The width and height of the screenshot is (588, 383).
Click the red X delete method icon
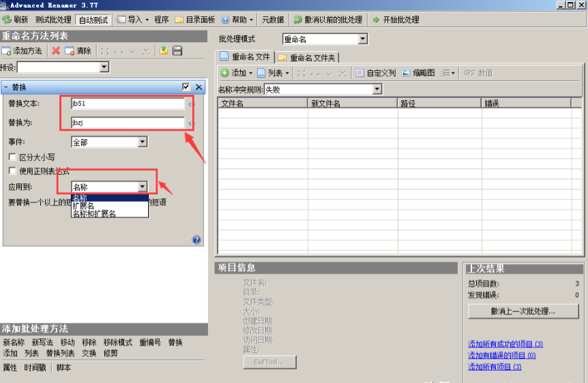click(56, 50)
